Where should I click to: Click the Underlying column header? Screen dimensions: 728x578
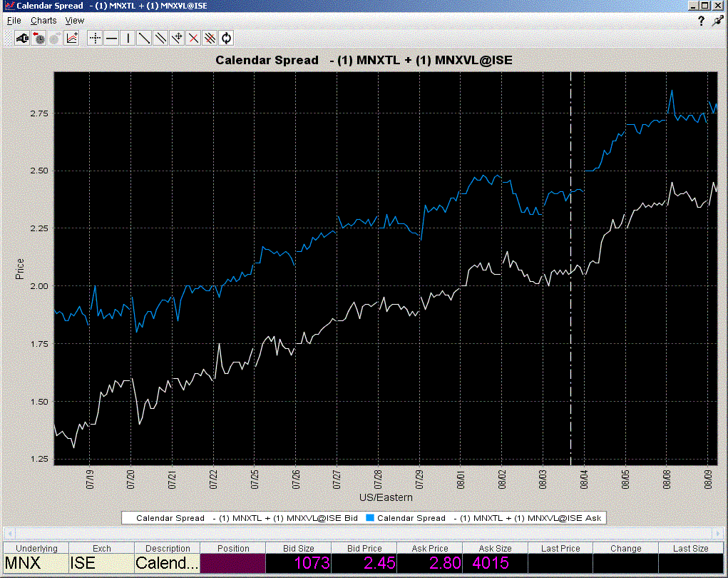pyautogui.click(x=36, y=548)
